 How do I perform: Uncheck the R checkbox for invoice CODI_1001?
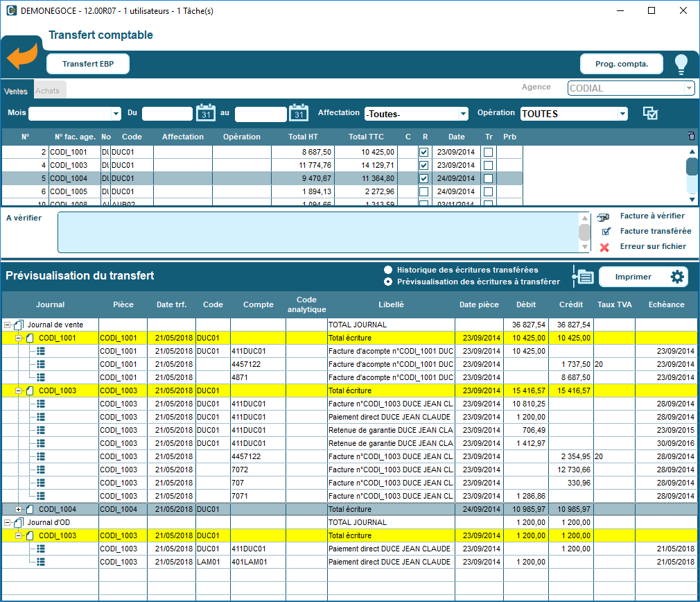pos(424,152)
